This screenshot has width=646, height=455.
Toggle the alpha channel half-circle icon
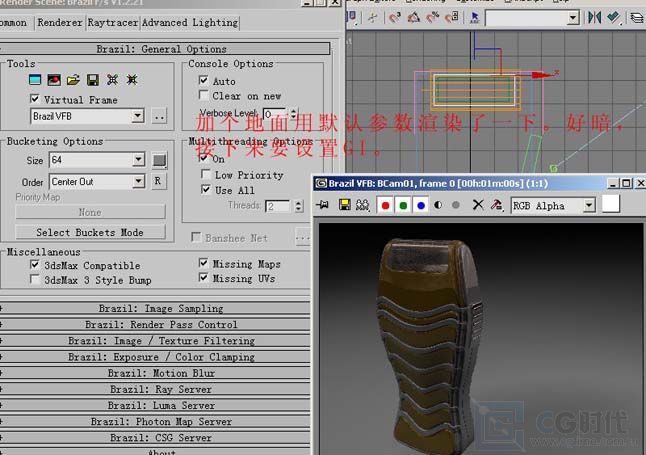pos(438,205)
